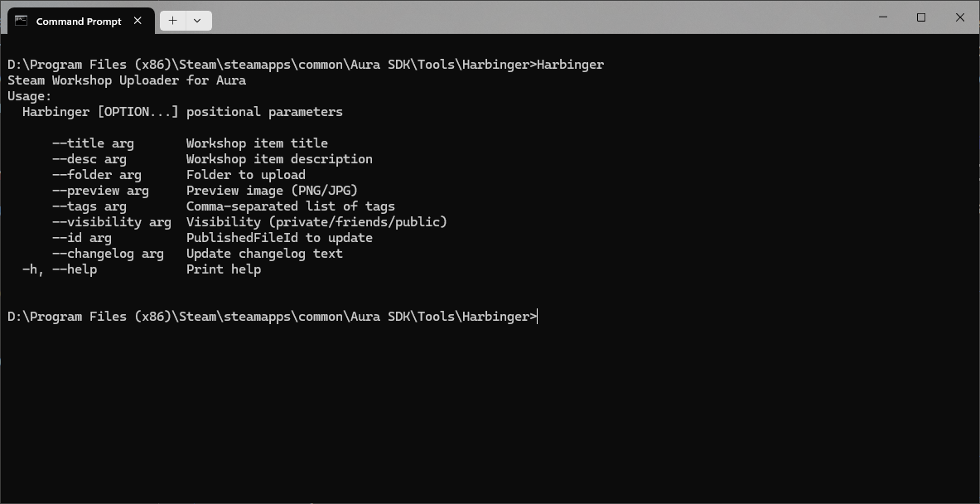Image resolution: width=980 pixels, height=504 pixels.
Task: Click the '--visibility arg' option text
Action: (111, 222)
